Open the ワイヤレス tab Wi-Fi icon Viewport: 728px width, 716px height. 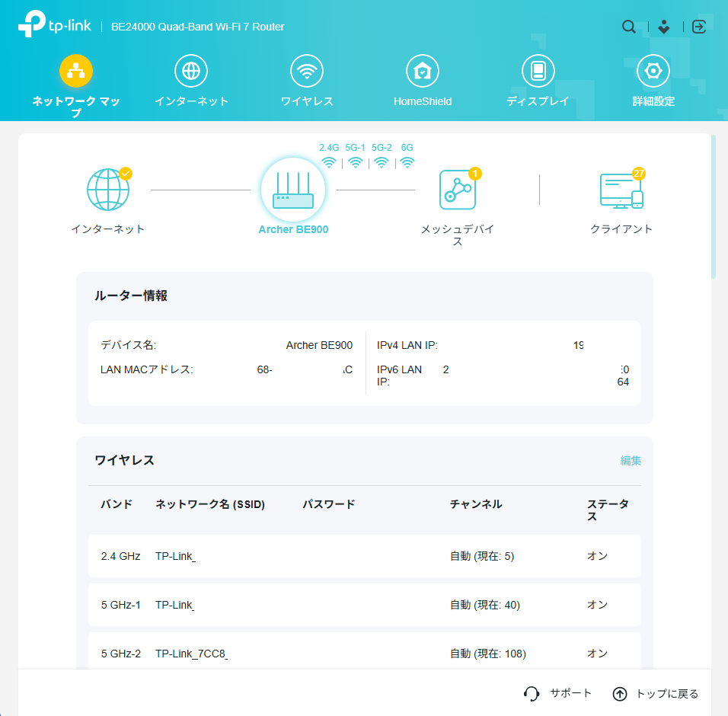pos(307,71)
